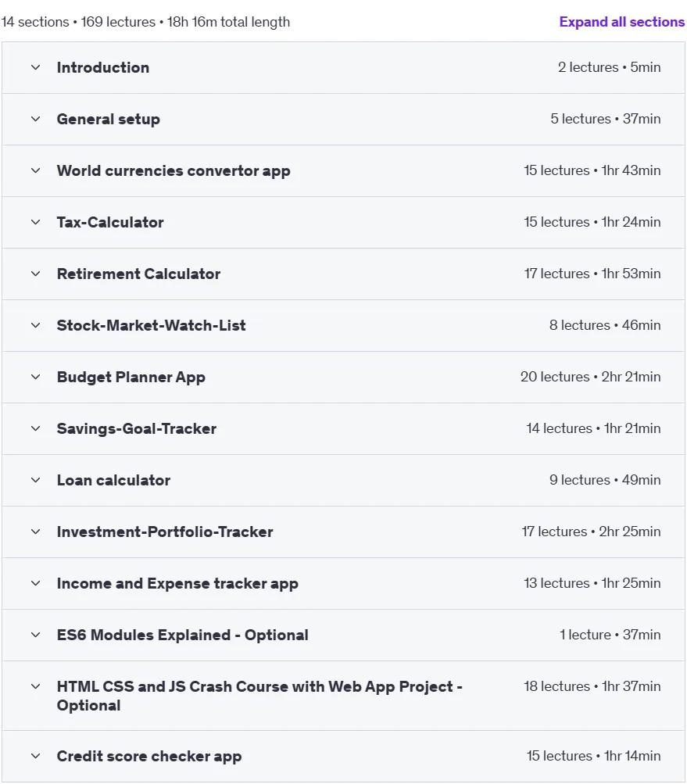Open World currencies convertor app chevron
The width and height of the screenshot is (687, 784).
pos(35,170)
